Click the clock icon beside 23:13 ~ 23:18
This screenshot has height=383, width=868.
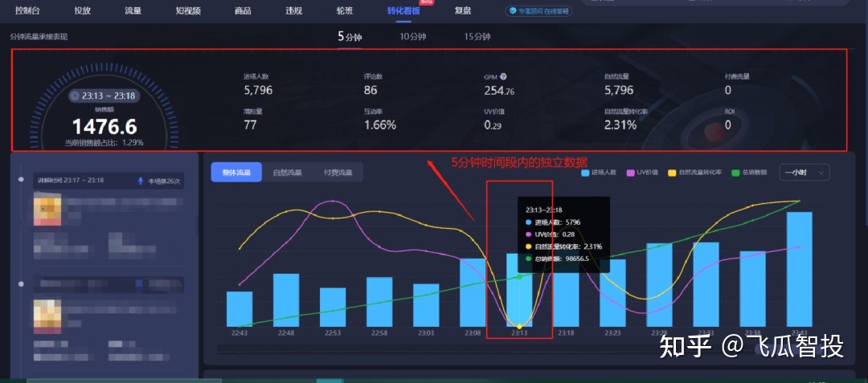pos(75,96)
